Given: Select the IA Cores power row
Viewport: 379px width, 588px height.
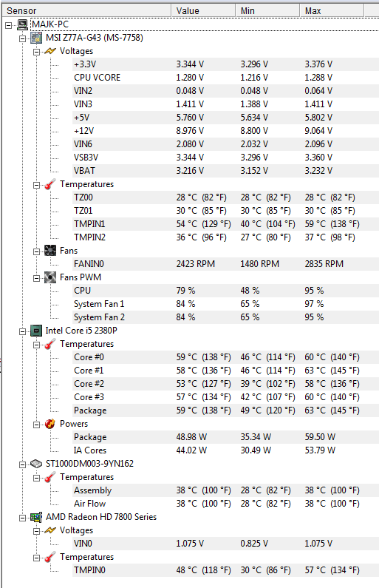Looking at the screenshot, I should [x=225, y=450].
